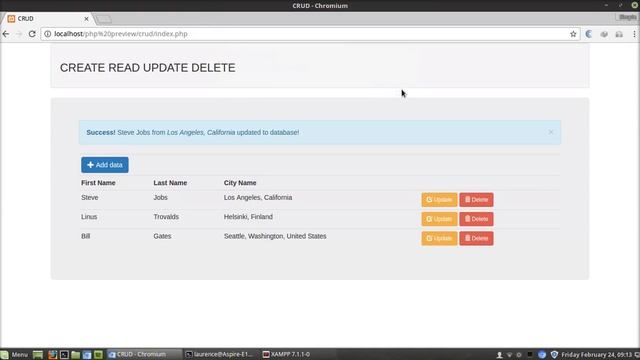Click the 'Gates' last name cell

pyautogui.click(x=162, y=236)
